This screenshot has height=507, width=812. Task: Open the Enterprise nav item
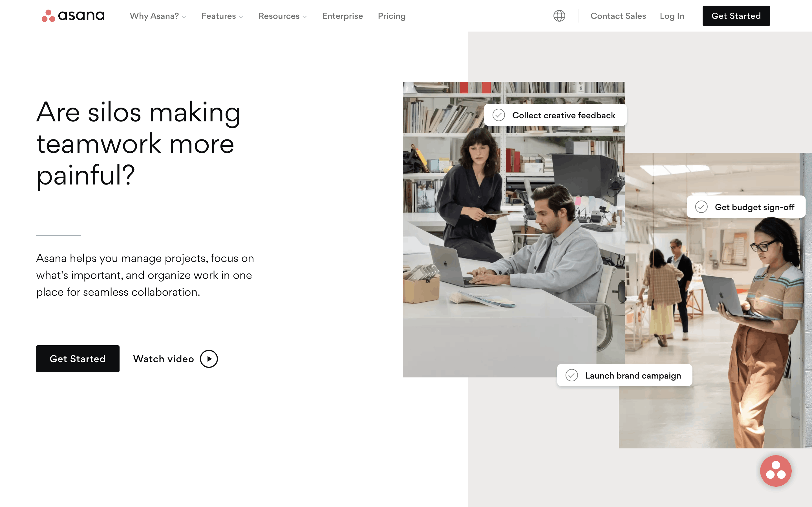[x=342, y=16]
